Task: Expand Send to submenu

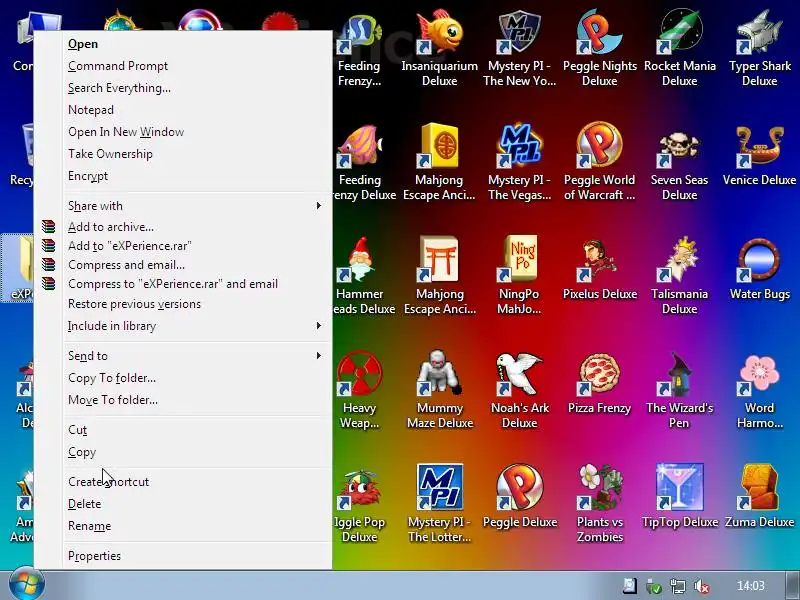Action: 197,356
